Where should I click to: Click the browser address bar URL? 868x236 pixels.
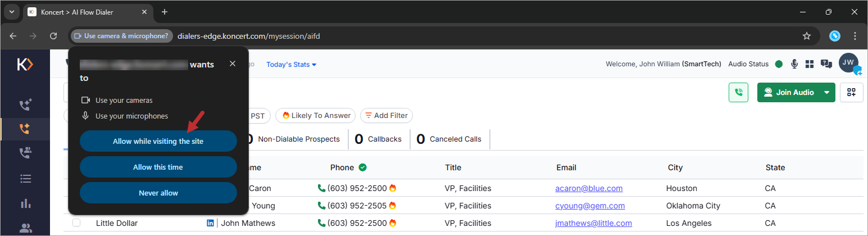click(x=248, y=36)
